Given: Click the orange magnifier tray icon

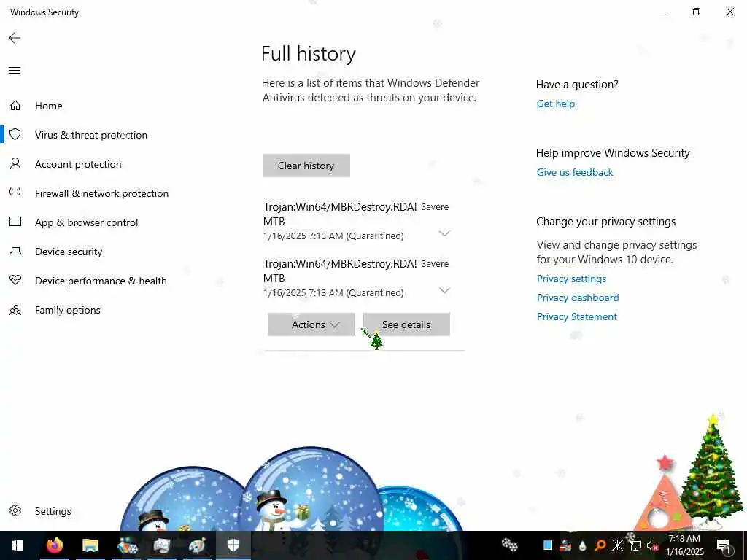Looking at the screenshot, I should 600,545.
